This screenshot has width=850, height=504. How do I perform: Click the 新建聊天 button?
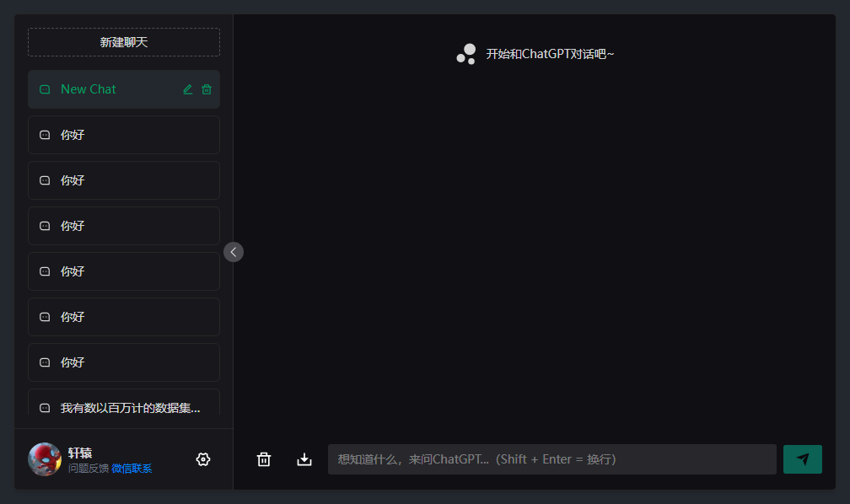click(124, 42)
